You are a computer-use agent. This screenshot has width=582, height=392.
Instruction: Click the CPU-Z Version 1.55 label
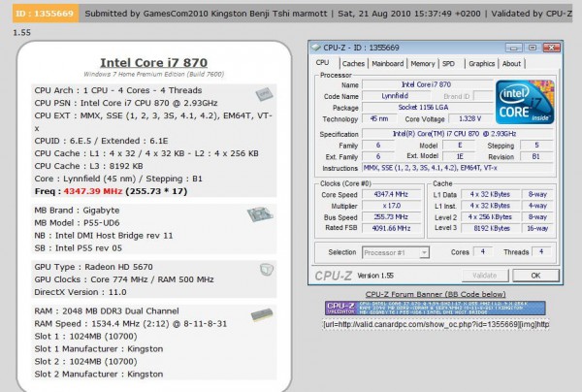(x=375, y=276)
